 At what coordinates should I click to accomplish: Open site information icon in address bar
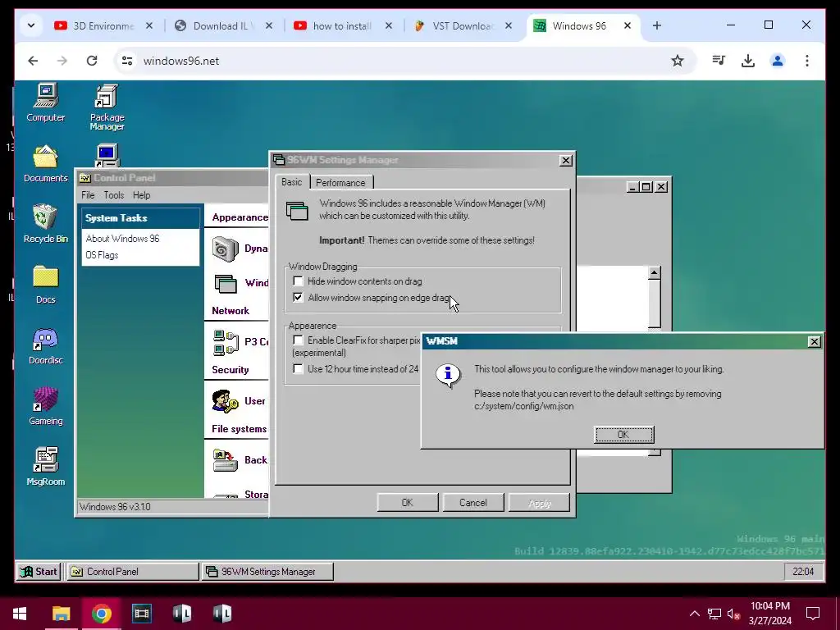click(x=127, y=61)
